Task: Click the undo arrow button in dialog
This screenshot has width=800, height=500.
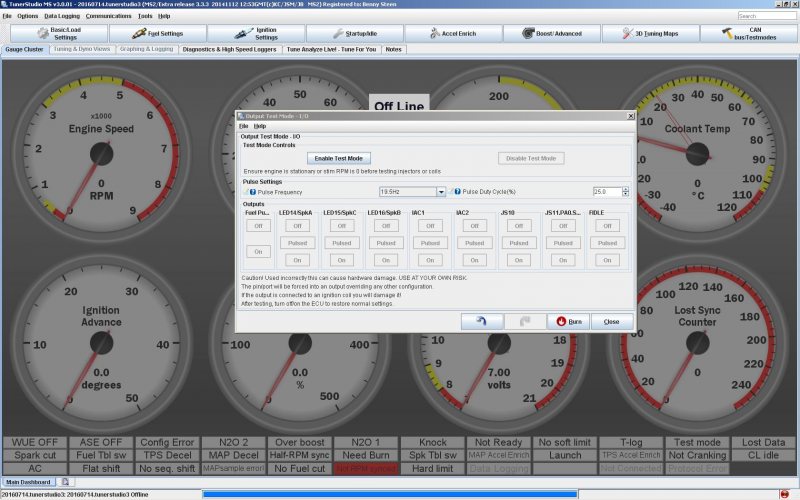Action: 481,321
